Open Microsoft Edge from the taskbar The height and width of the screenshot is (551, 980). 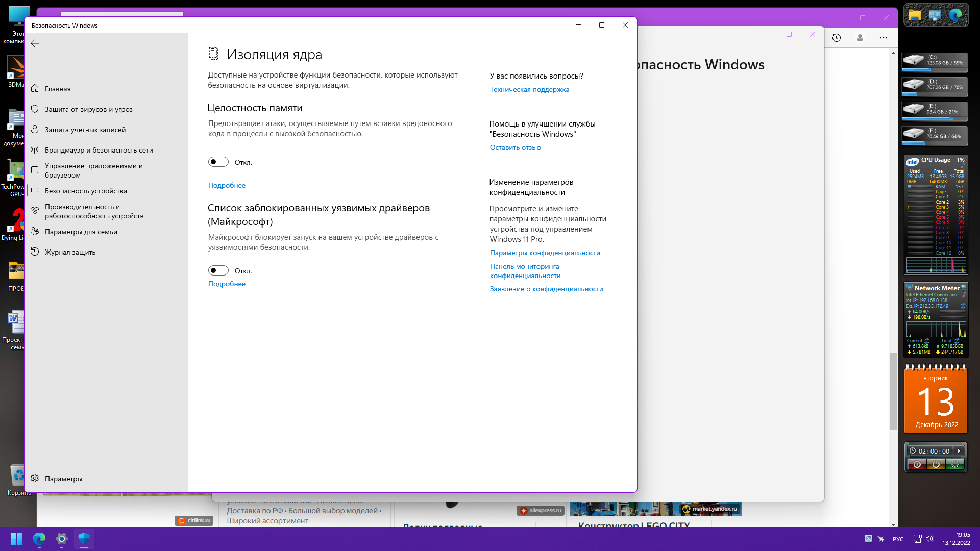click(x=39, y=539)
